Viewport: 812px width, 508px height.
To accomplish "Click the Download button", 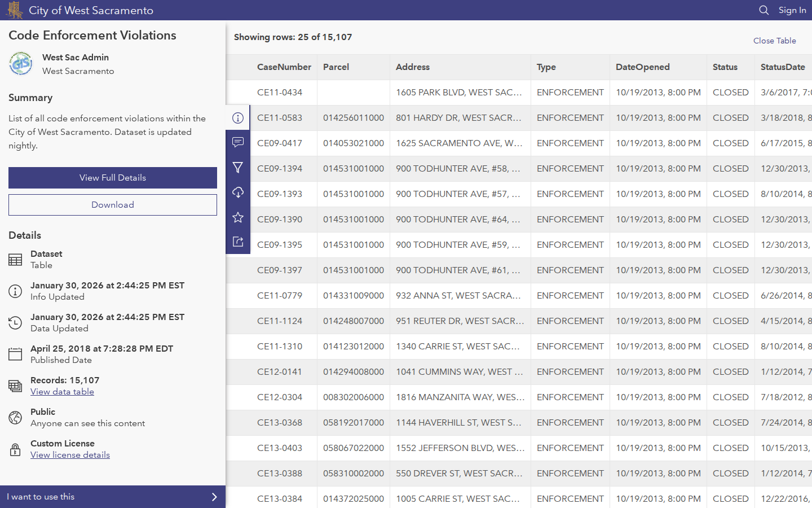I will click(113, 205).
